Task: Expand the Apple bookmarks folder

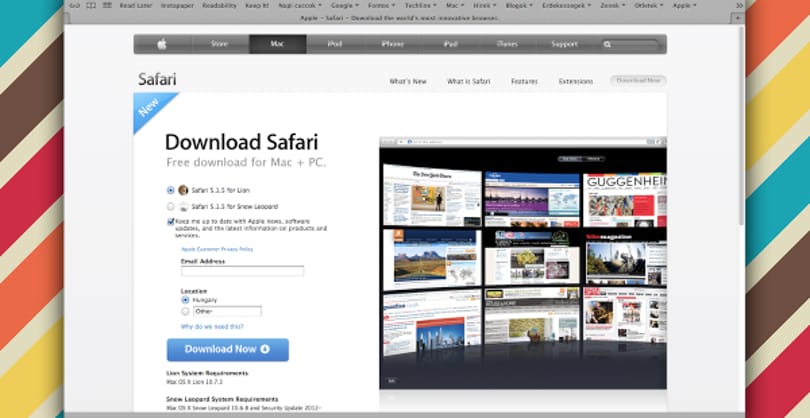Action: point(684,6)
